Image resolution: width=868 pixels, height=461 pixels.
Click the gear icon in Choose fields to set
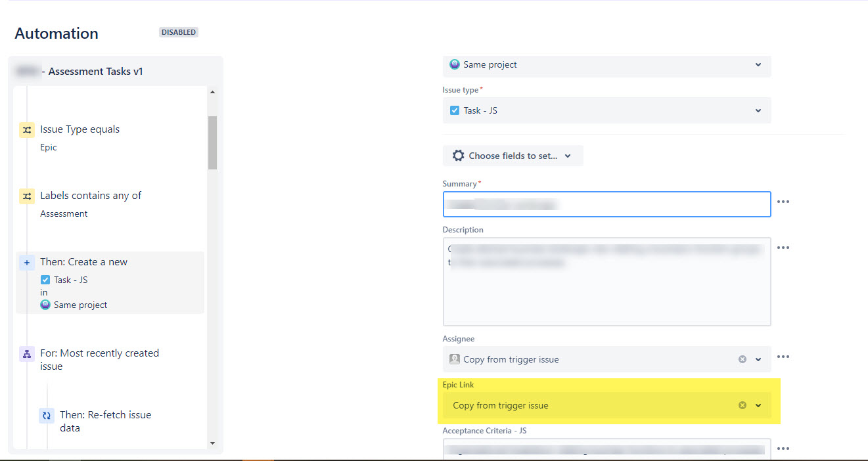click(459, 156)
